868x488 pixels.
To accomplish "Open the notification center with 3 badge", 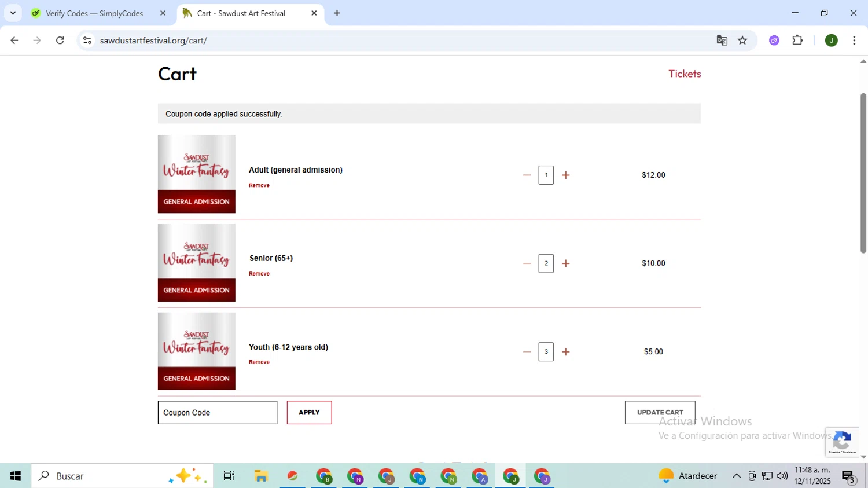I will tap(849, 476).
